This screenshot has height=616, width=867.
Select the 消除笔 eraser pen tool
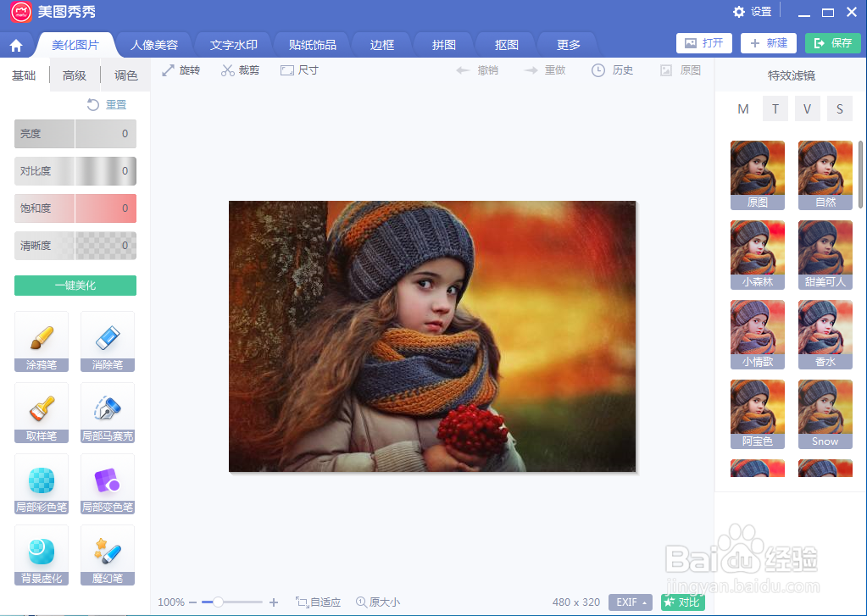(107, 341)
